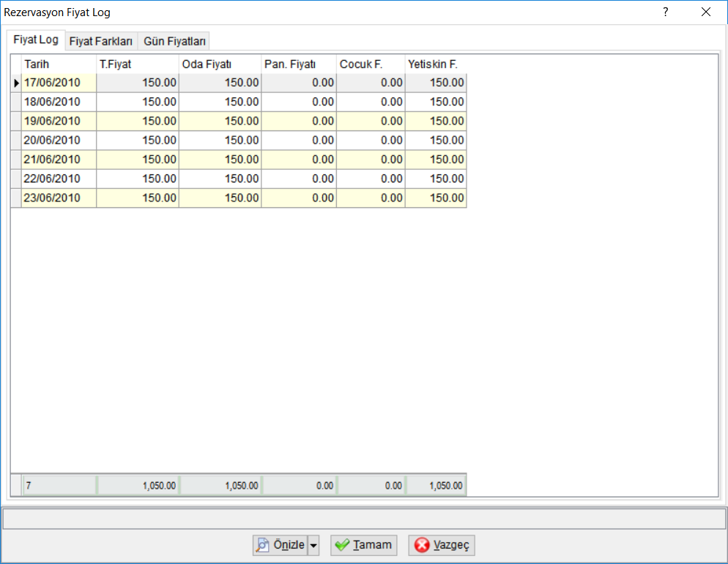Click the Yetiskin F. column header

[436, 64]
